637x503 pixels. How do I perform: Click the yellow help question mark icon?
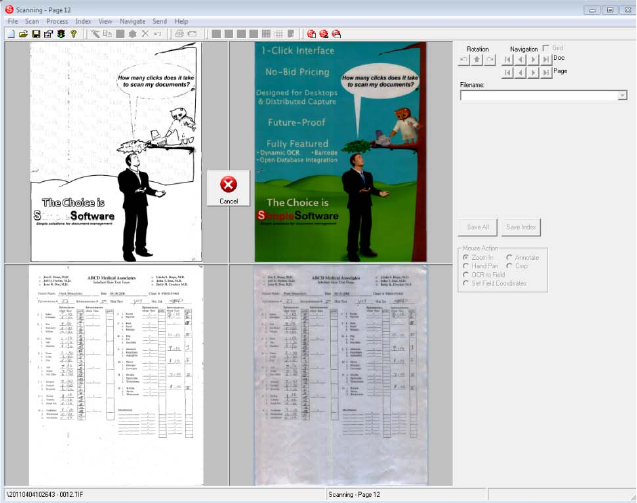point(74,34)
